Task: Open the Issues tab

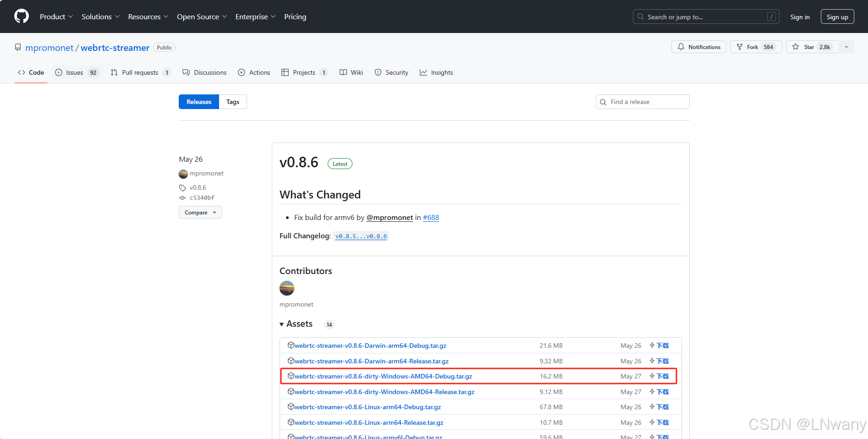Action: (76, 72)
